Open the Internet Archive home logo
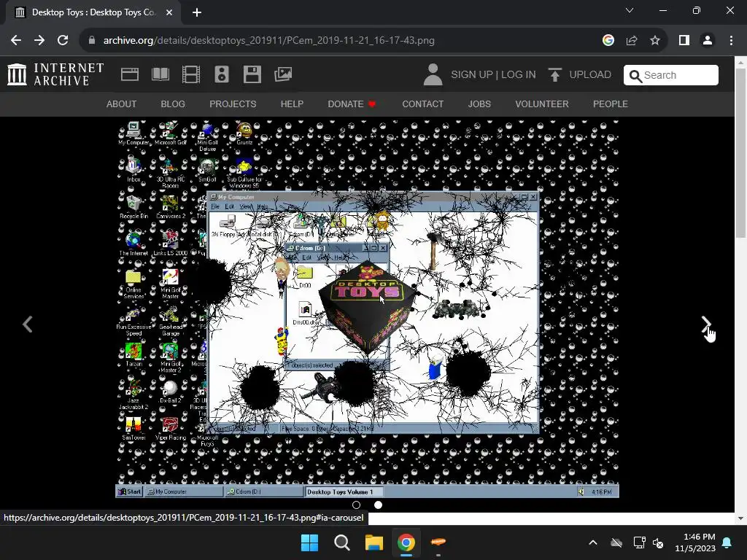Image resolution: width=747 pixels, height=560 pixels. (55, 75)
